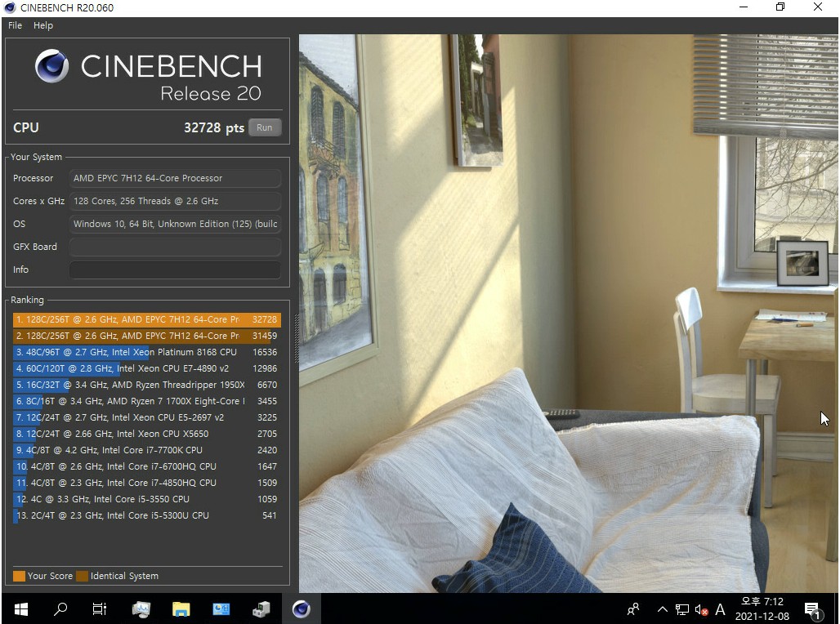Open the People icon in system tray
The height and width of the screenshot is (624, 840).
point(633,609)
